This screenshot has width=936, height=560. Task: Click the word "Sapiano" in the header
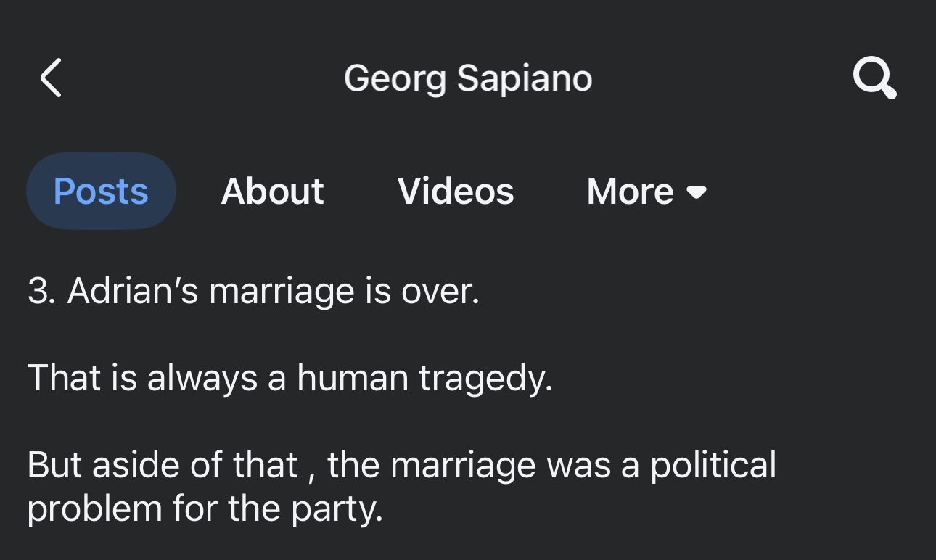pos(525,78)
